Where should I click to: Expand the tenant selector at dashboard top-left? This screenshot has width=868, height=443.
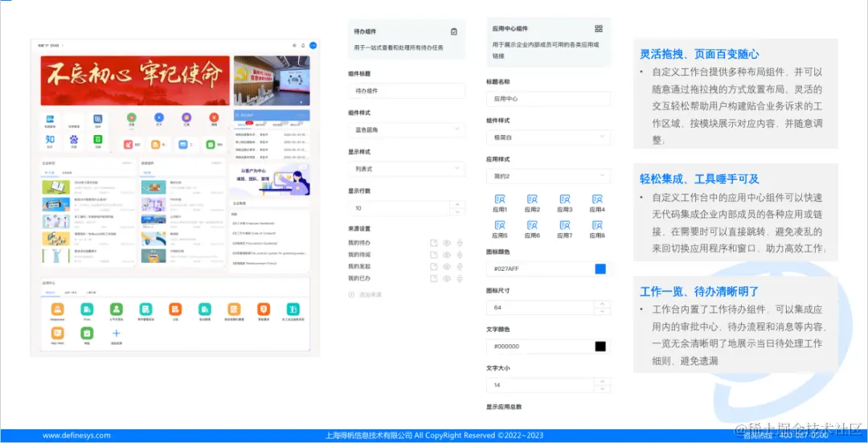51,45
